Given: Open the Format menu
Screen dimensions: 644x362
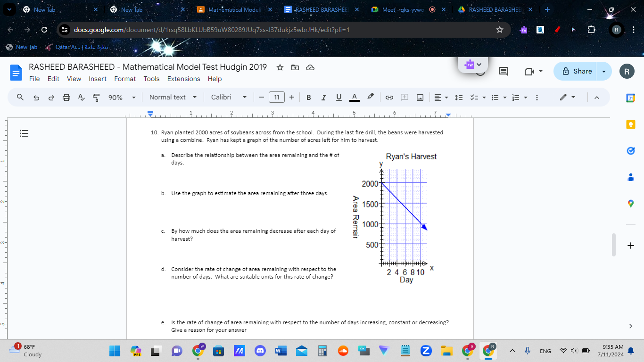Looking at the screenshot, I should point(125,79).
